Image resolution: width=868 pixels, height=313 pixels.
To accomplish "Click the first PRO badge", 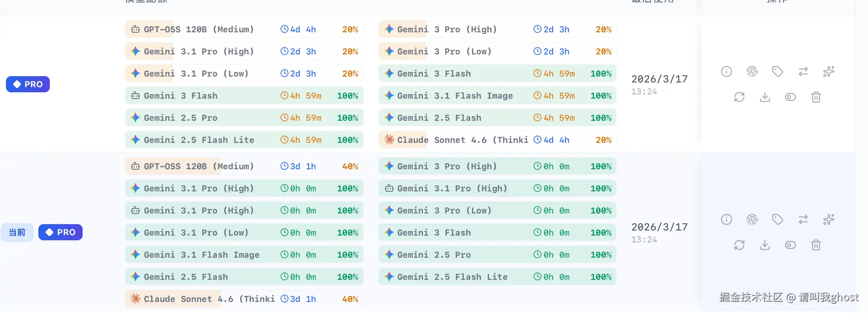I will pos(28,84).
